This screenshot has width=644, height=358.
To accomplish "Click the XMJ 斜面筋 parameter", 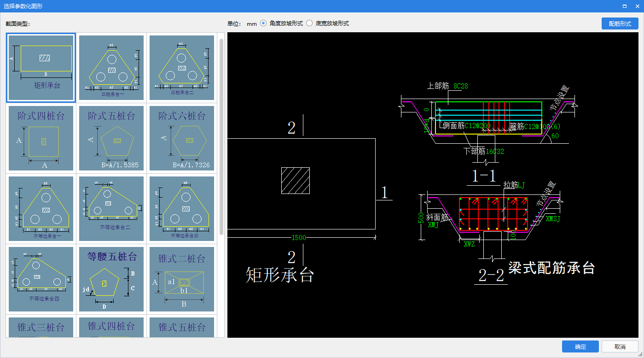I will tap(433, 225).
